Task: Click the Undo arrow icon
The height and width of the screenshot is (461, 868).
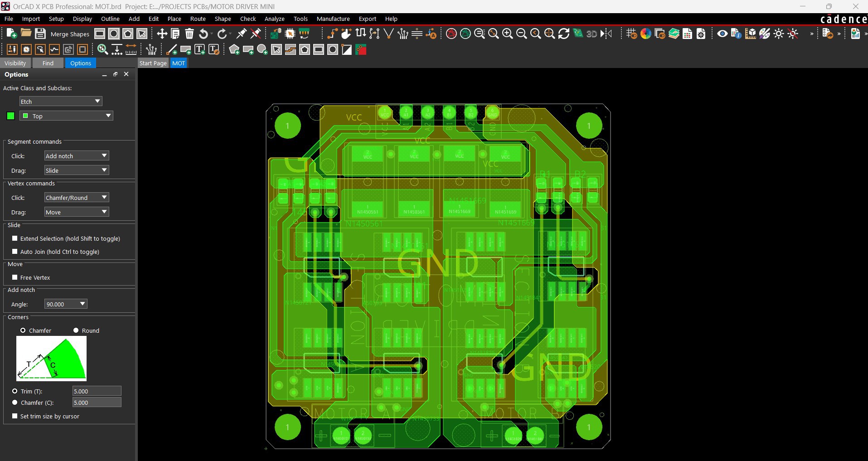Action: tap(204, 34)
